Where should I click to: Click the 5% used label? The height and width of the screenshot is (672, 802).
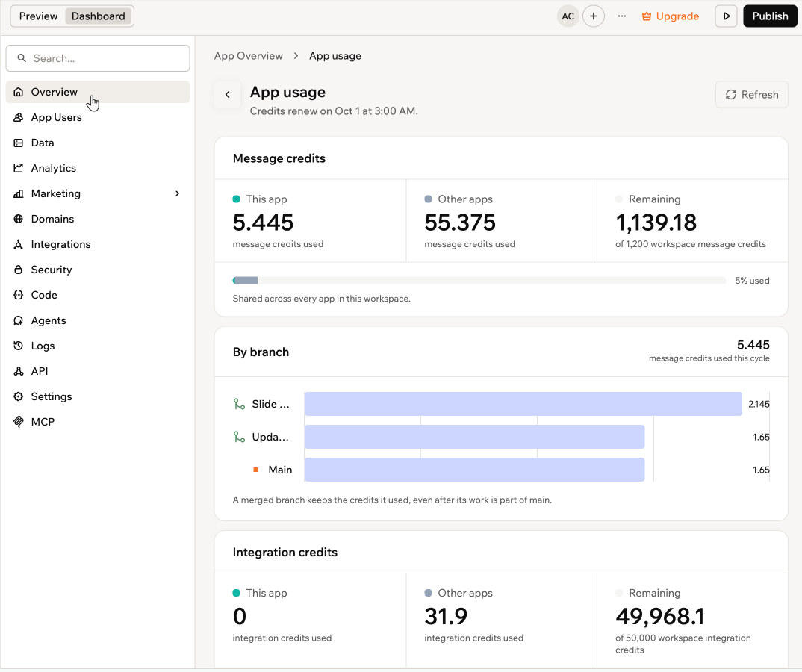[x=752, y=280]
